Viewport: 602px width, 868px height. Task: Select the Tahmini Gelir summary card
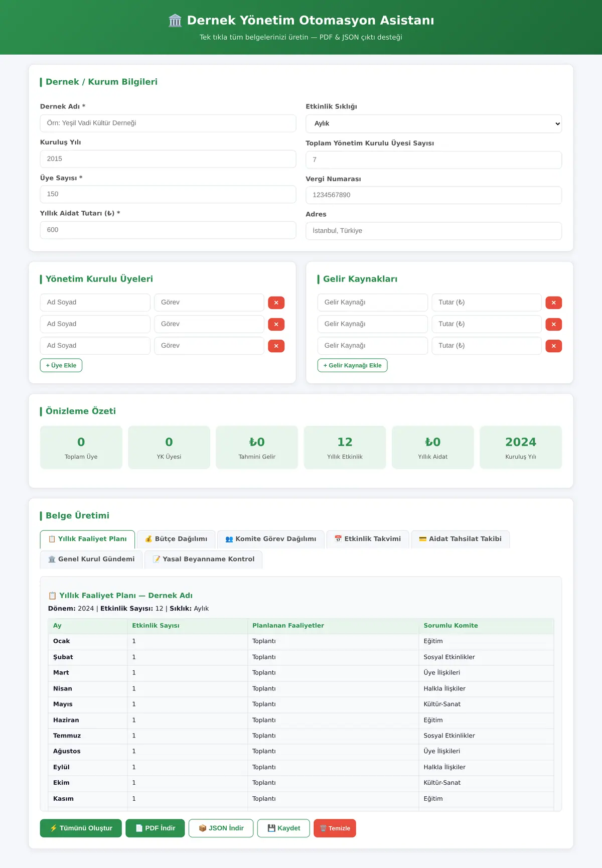[x=257, y=448]
